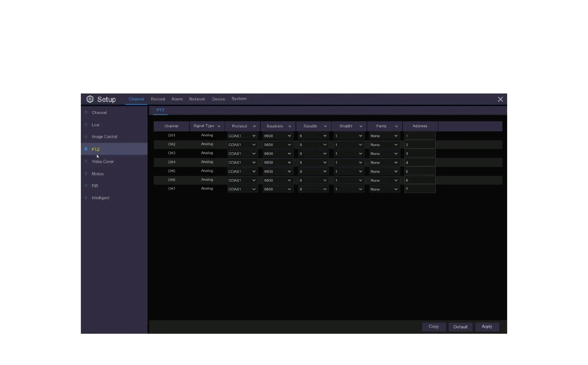588x365 pixels.
Task: Open CH3 Baudrate dropdown
Action: [x=277, y=154]
